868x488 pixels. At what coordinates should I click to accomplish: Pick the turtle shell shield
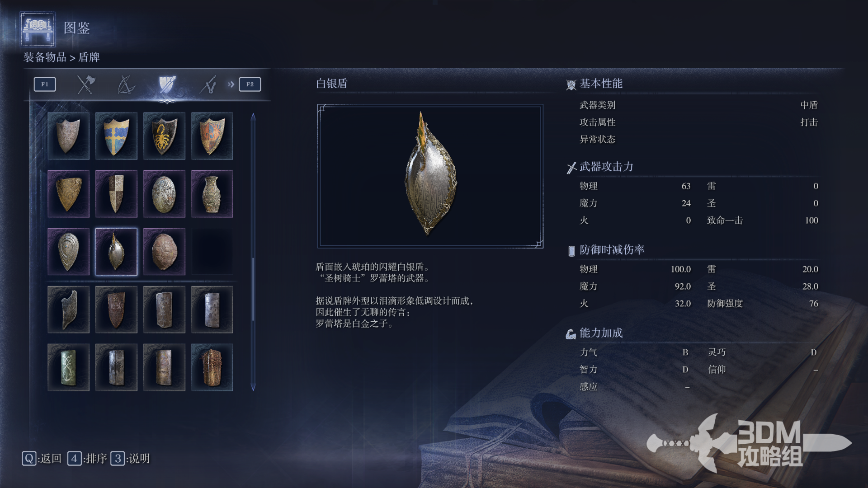pos(164,252)
